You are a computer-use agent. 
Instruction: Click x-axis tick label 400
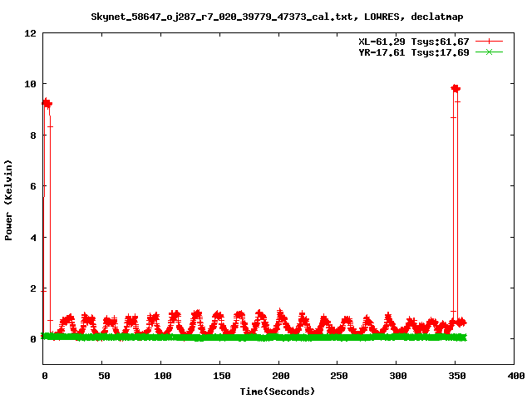pyautogui.click(x=515, y=376)
